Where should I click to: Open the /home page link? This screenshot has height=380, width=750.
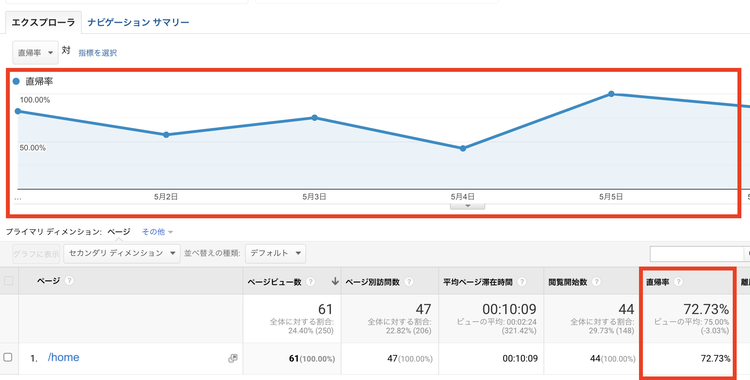[x=63, y=358]
